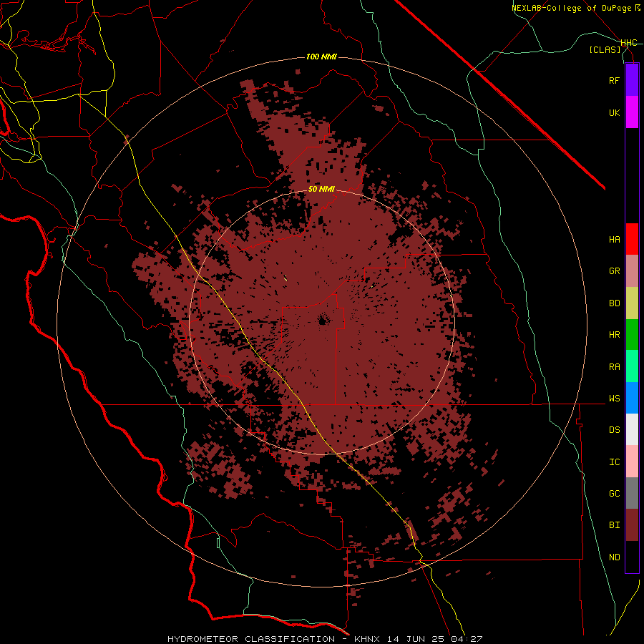
Task: Click the BI legend label
Action: click(614, 525)
